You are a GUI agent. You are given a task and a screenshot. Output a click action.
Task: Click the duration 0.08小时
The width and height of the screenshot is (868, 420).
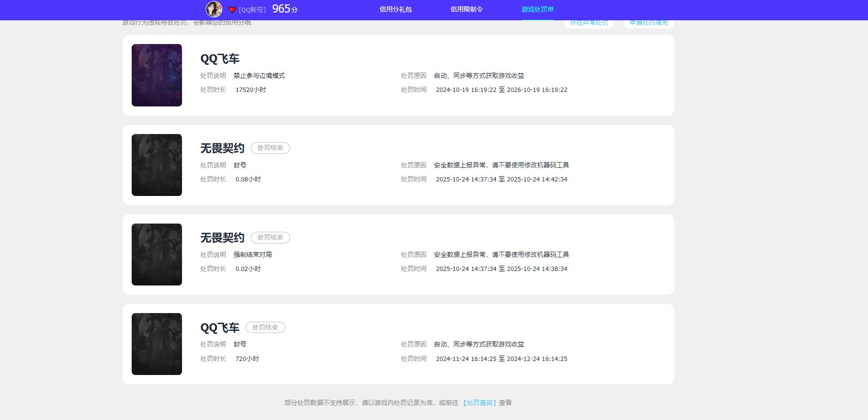(248, 179)
